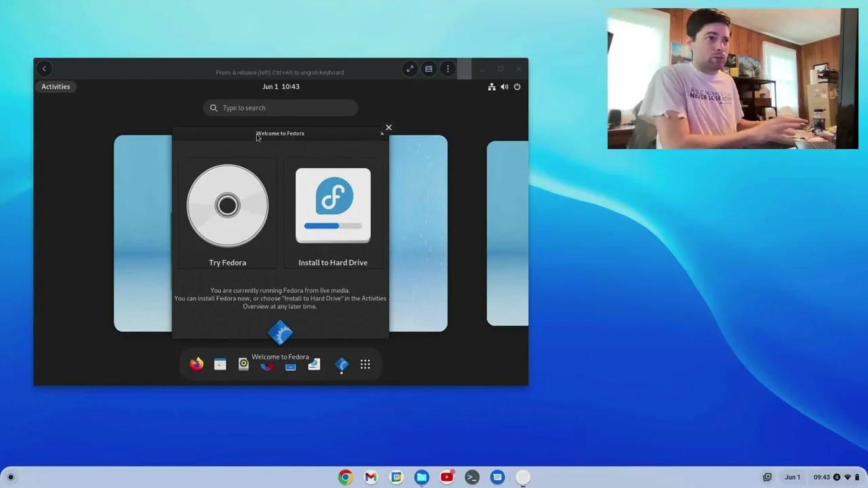Open the VM window three-dot menu
868x488 pixels.
448,68
